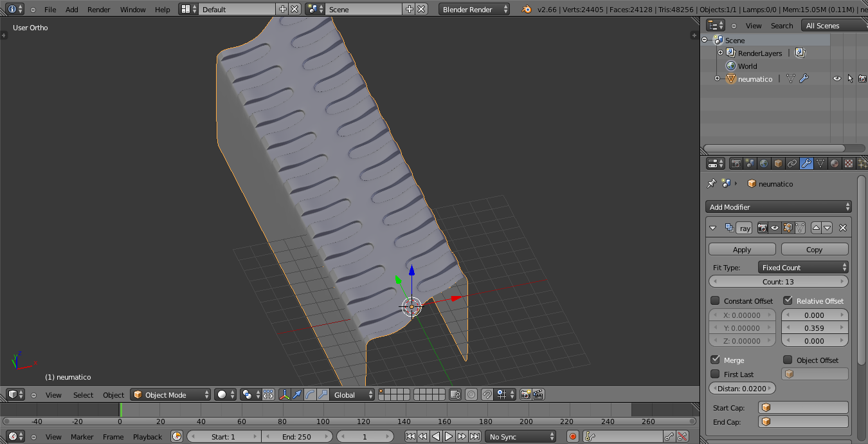Click the Blender logo icon in info header
The height and width of the screenshot is (444, 868).
pos(527,9)
